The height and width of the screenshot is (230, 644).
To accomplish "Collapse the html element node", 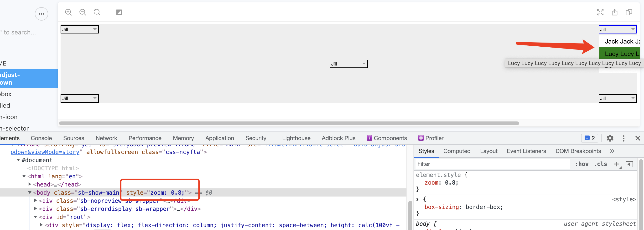I will (24, 176).
